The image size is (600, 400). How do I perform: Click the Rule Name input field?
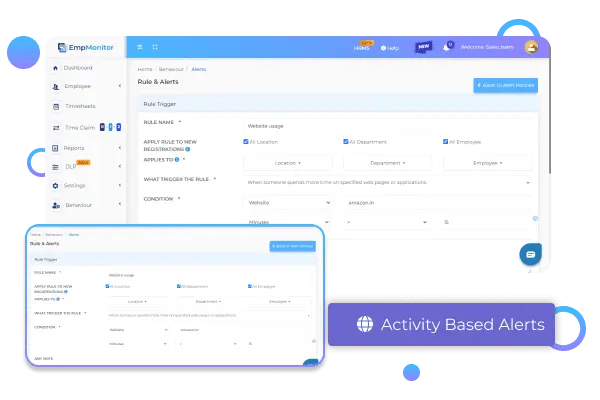(387, 126)
